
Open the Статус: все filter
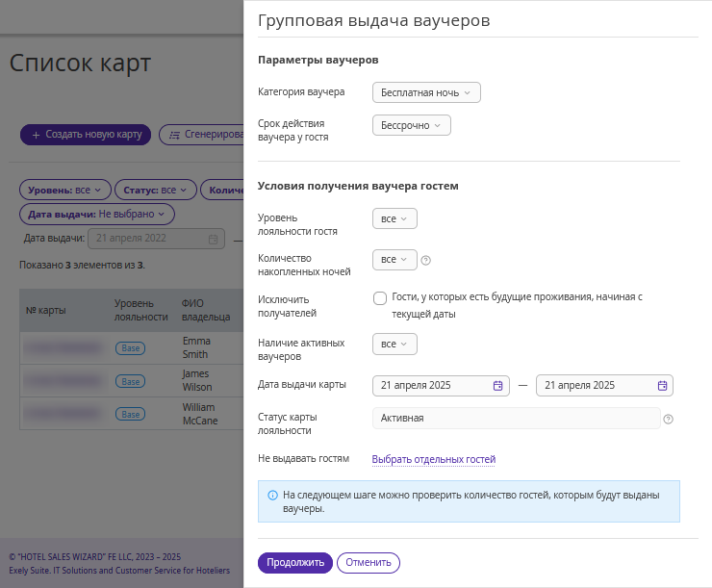[155, 190]
